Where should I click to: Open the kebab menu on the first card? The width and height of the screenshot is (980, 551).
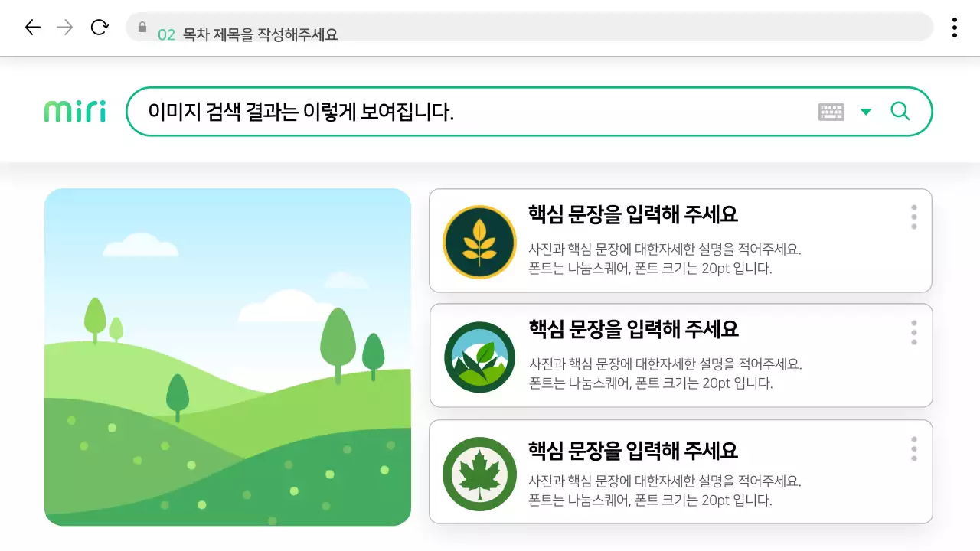point(913,217)
